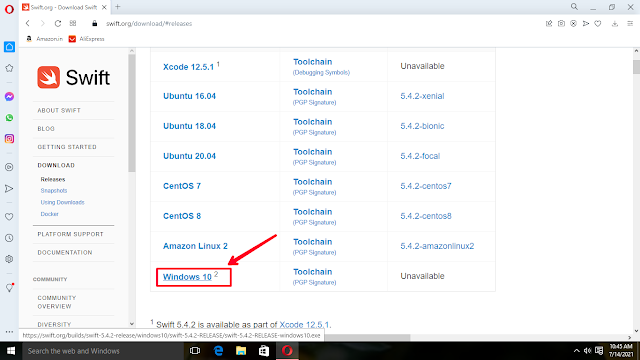
Task: Open Blog menu item
Action: pos(46,129)
